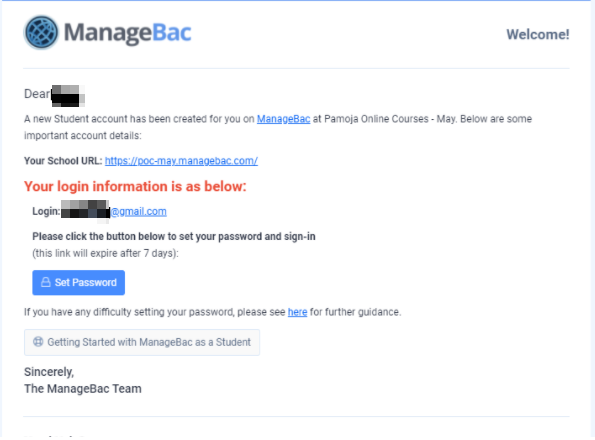The image size is (595, 440).
Task: Click the 'Your School URL:' label
Action: (x=63, y=161)
